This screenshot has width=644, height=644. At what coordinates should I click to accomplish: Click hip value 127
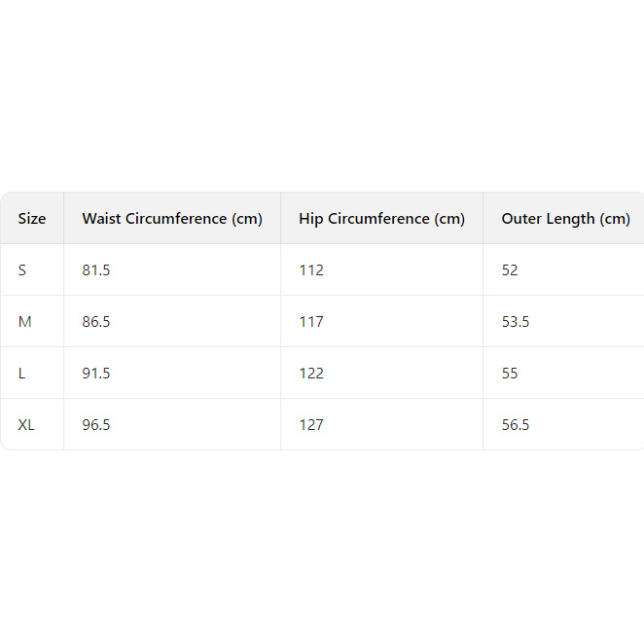[x=311, y=425]
